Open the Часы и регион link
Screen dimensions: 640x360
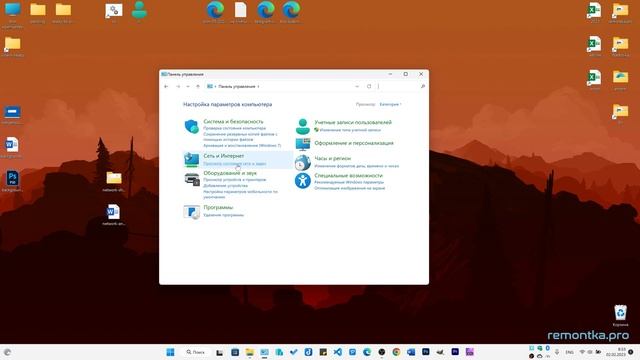[333, 158]
